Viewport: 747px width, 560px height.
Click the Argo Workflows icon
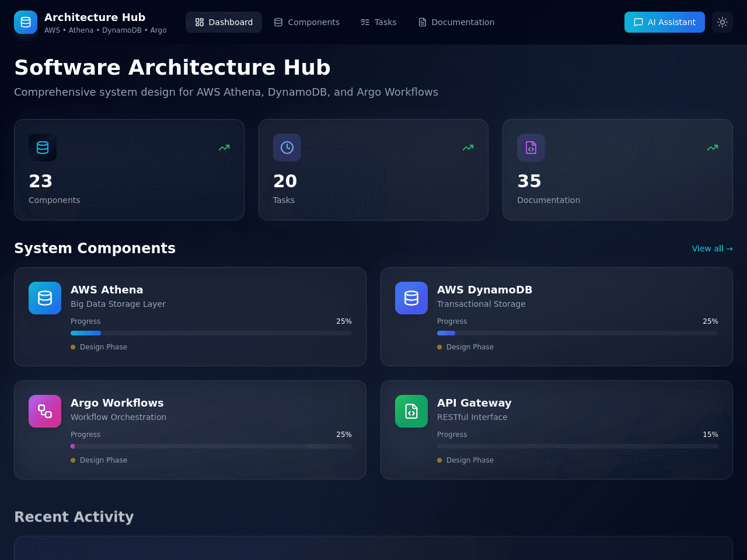click(x=45, y=411)
